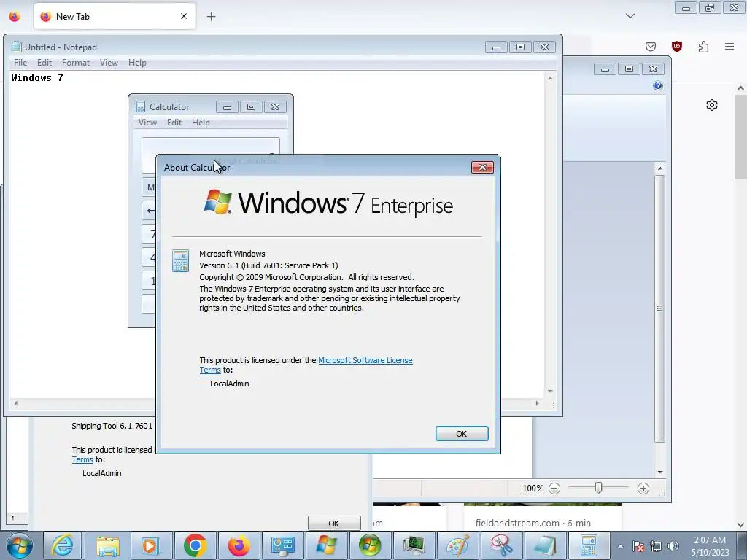Click the Firefox page scrollbar up arrow
Image resolution: width=747 pixels, height=560 pixels.
pos(741,88)
